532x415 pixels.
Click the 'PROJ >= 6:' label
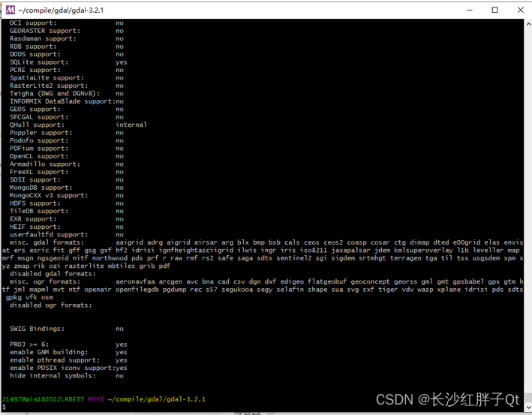click(29, 344)
